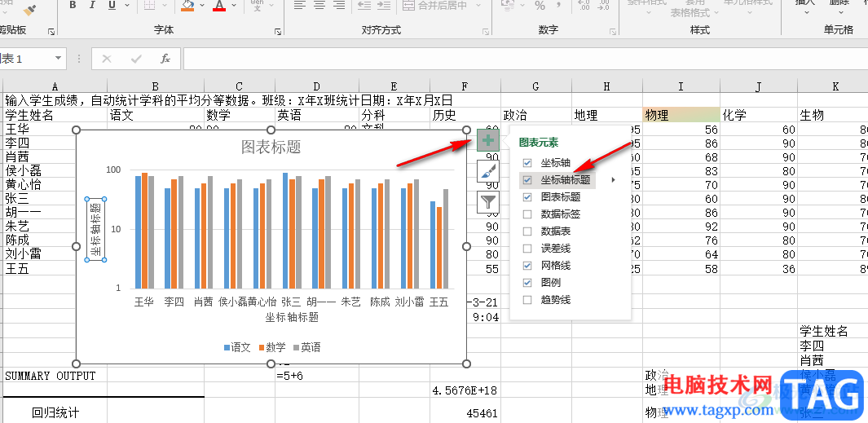This screenshot has height=423, width=868.
Task: Align text left
Action: 299,6
